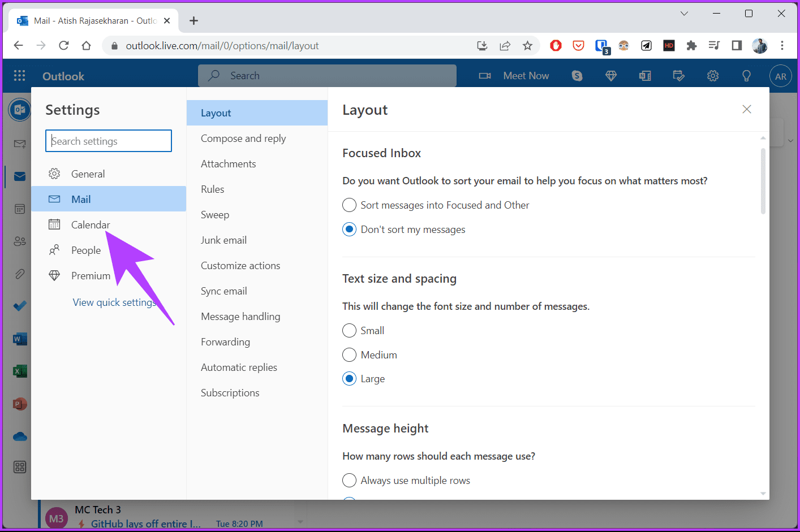800x532 pixels.
Task: Open More apps icon in left rail
Action: 20,467
